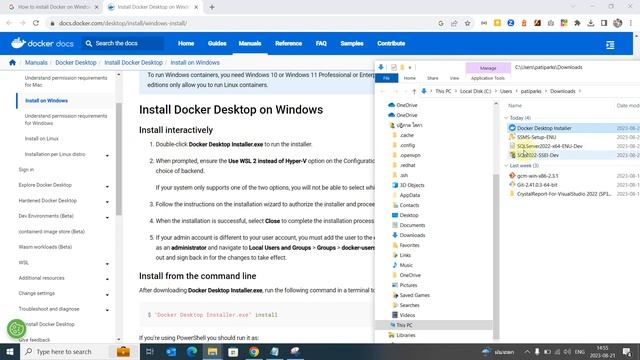Open File Explorer from the taskbar

click(x=212, y=351)
